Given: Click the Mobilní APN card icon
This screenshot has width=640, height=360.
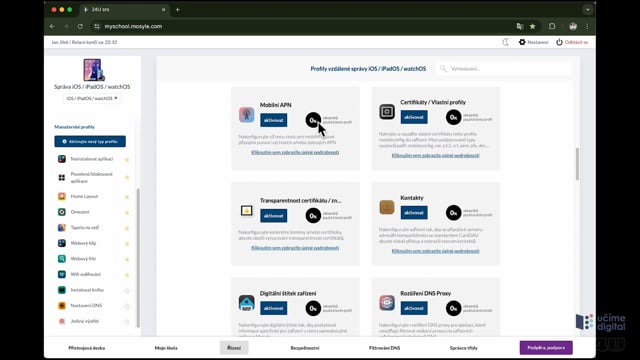Looking at the screenshot, I should (x=247, y=115).
